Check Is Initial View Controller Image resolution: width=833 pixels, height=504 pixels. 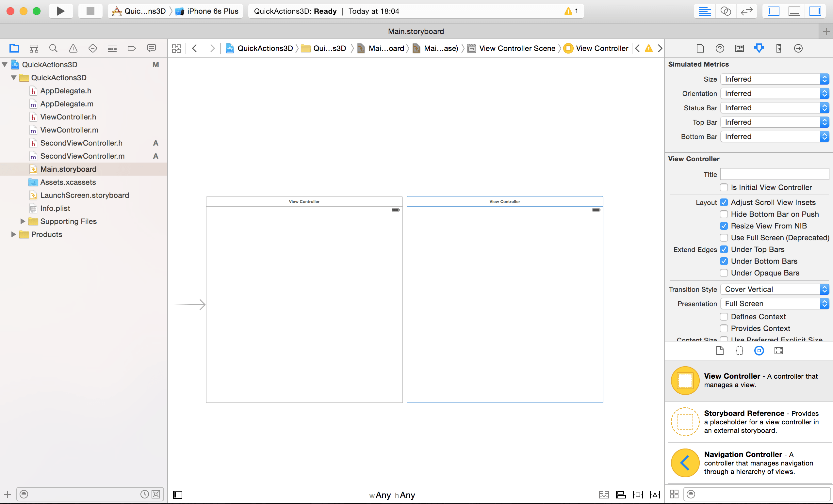pyautogui.click(x=724, y=187)
